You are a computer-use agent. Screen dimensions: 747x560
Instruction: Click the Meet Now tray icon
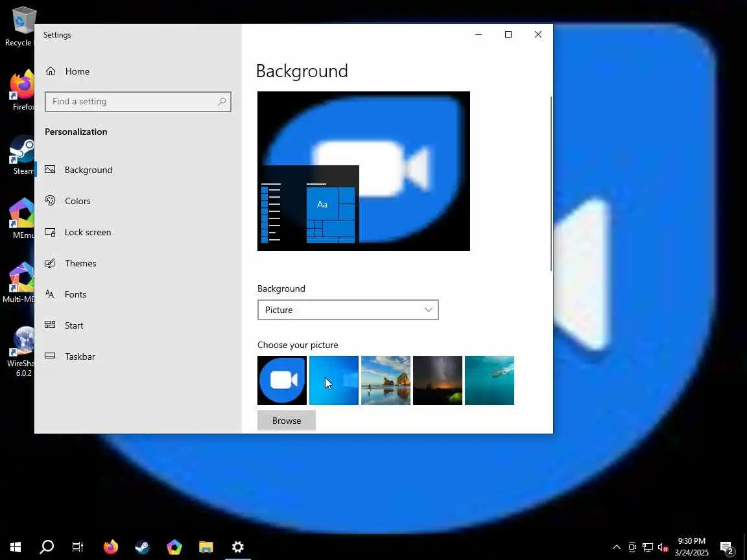[x=632, y=546]
